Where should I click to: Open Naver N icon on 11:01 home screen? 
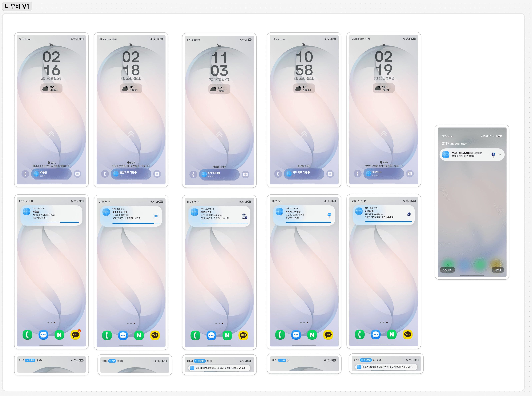[x=312, y=335]
